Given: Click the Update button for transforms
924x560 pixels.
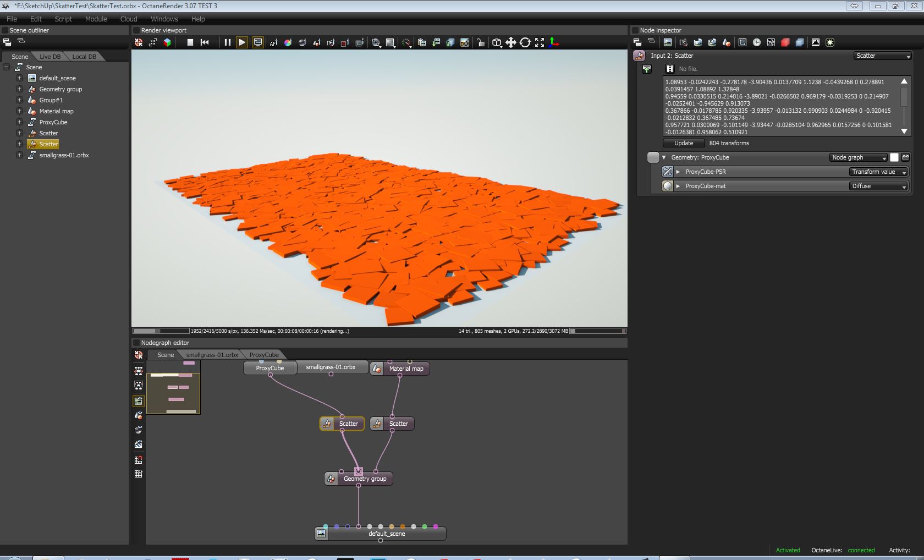Looking at the screenshot, I should (684, 143).
